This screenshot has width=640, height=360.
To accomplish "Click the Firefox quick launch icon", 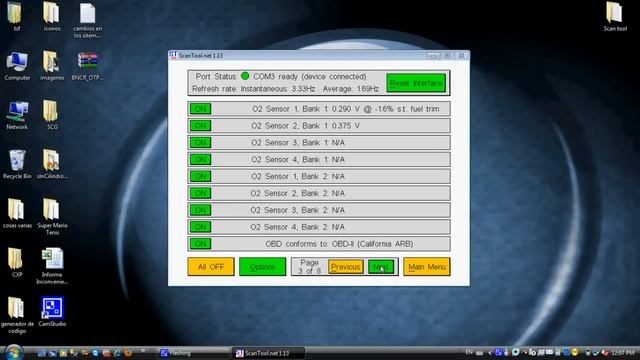I will click(128, 353).
